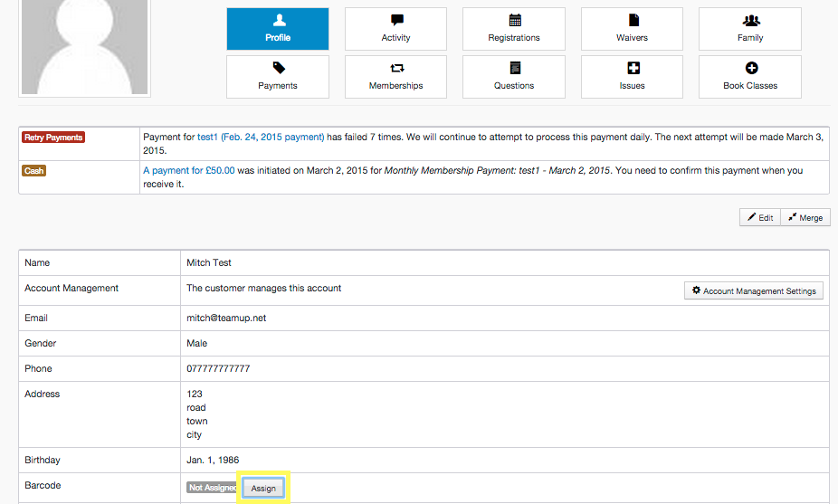Open Questions via list icon
Screen dimensions: 838x504
tap(513, 77)
